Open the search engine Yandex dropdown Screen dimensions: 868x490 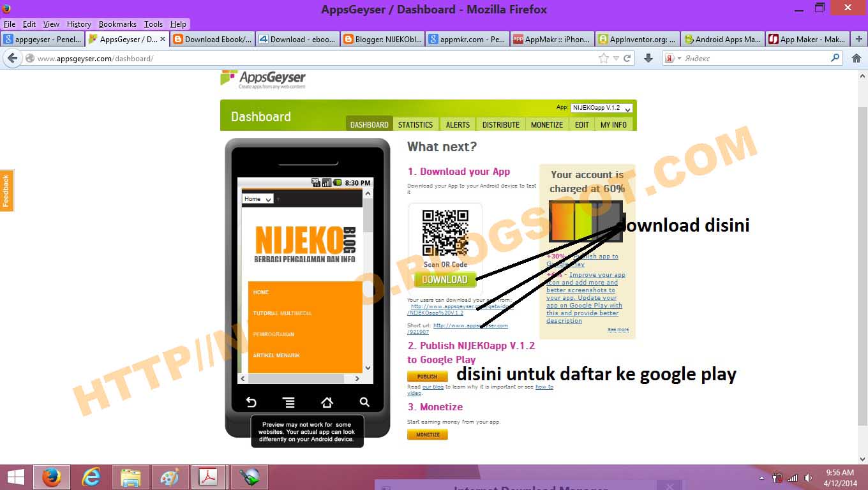click(x=672, y=58)
